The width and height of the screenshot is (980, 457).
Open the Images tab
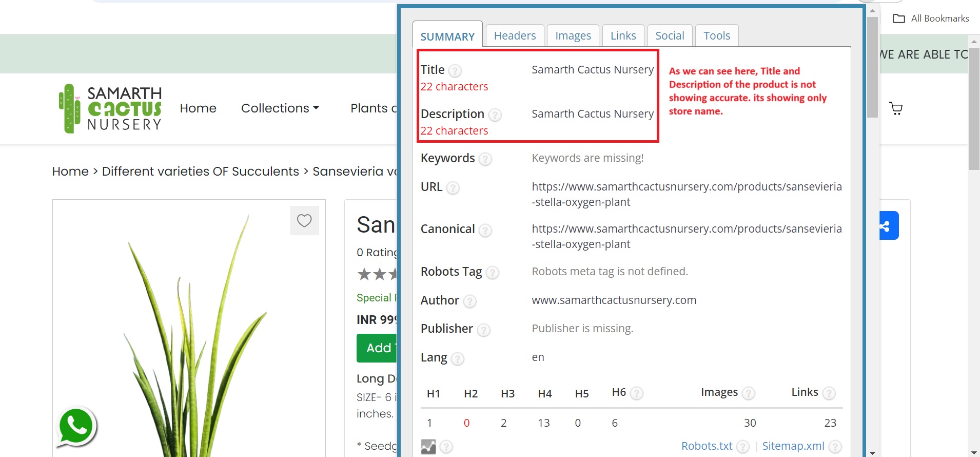573,35
